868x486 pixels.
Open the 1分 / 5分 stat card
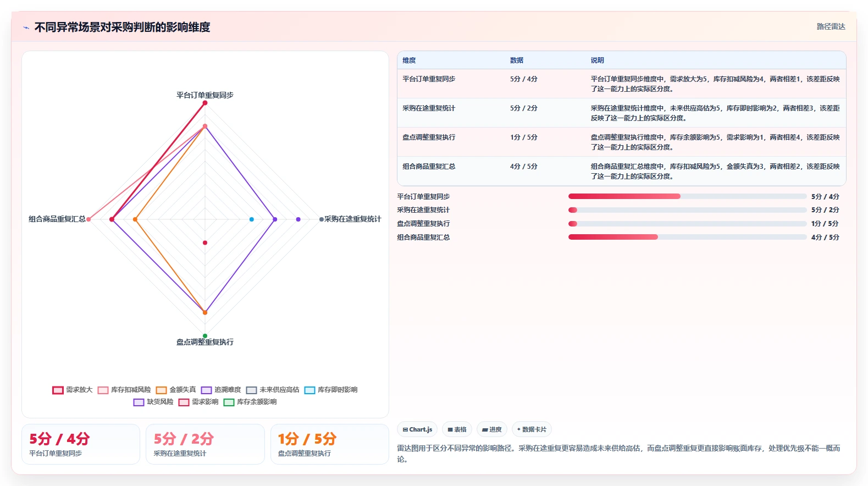click(x=330, y=444)
